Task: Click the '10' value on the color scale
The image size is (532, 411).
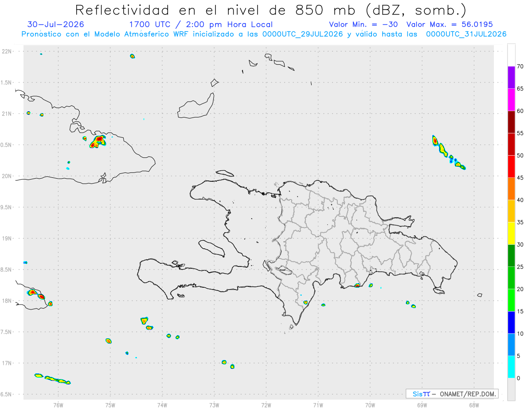Action: [x=520, y=334]
